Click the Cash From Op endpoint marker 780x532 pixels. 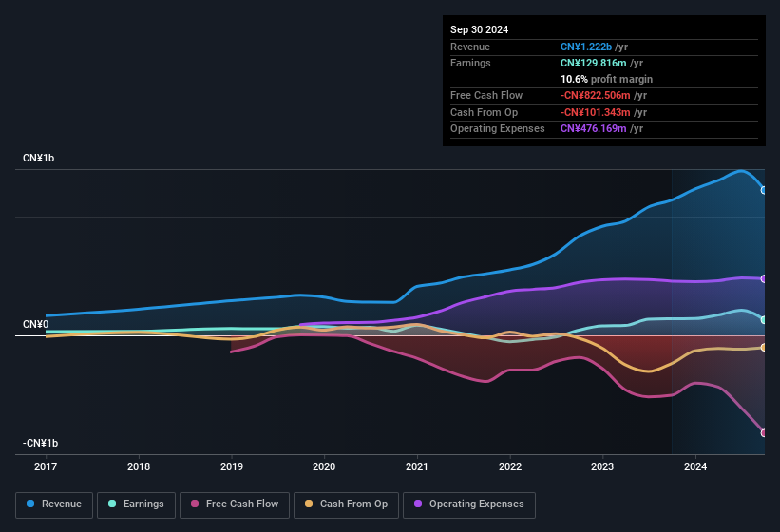click(x=764, y=348)
